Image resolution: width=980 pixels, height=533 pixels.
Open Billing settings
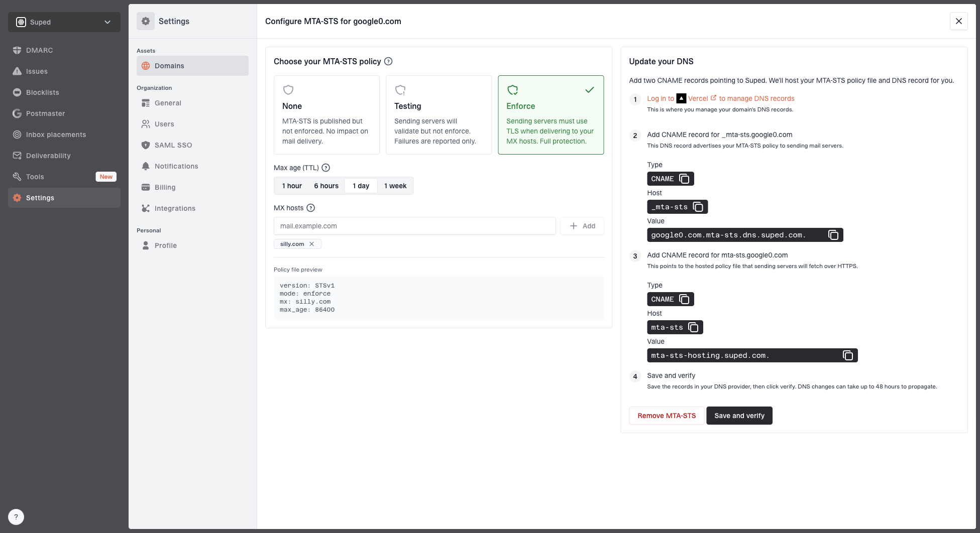[192, 187]
